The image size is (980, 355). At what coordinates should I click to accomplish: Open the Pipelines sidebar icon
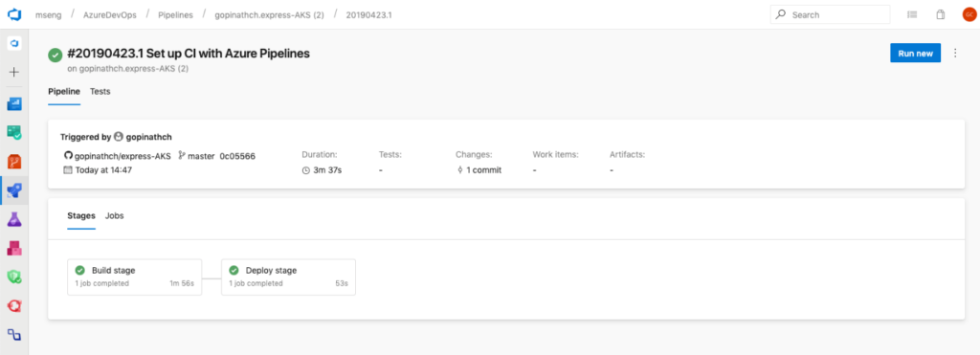coord(14,190)
